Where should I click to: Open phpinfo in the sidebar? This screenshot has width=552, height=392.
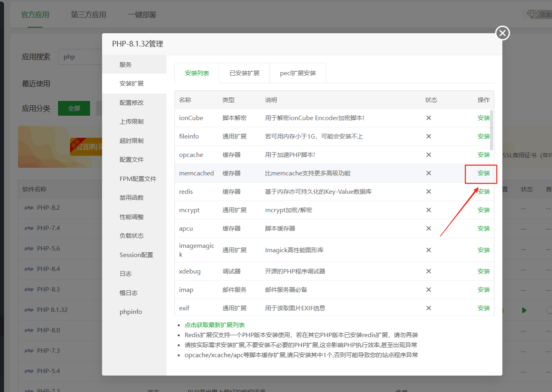pyautogui.click(x=134, y=312)
